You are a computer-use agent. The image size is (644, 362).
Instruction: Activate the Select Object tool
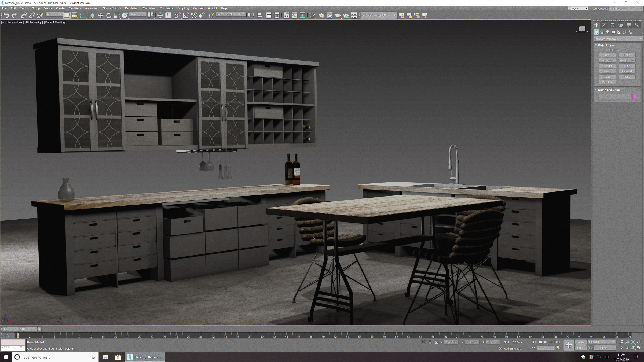tap(67, 15)
